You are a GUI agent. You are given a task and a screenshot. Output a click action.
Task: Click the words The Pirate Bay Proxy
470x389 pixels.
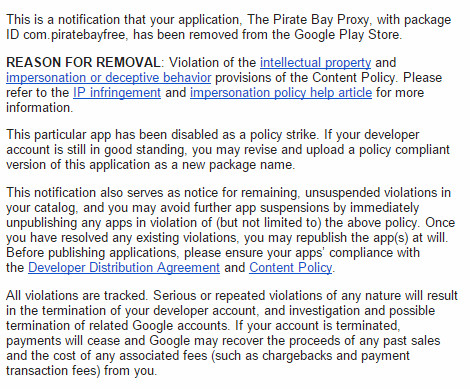coord(308,20)
